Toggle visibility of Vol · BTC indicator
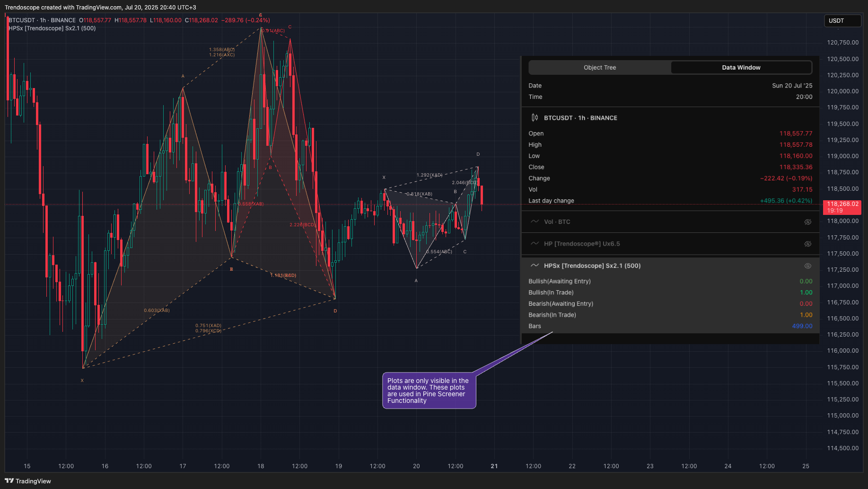Viewport: 868px width, 489px height. [x=808, y=222]
